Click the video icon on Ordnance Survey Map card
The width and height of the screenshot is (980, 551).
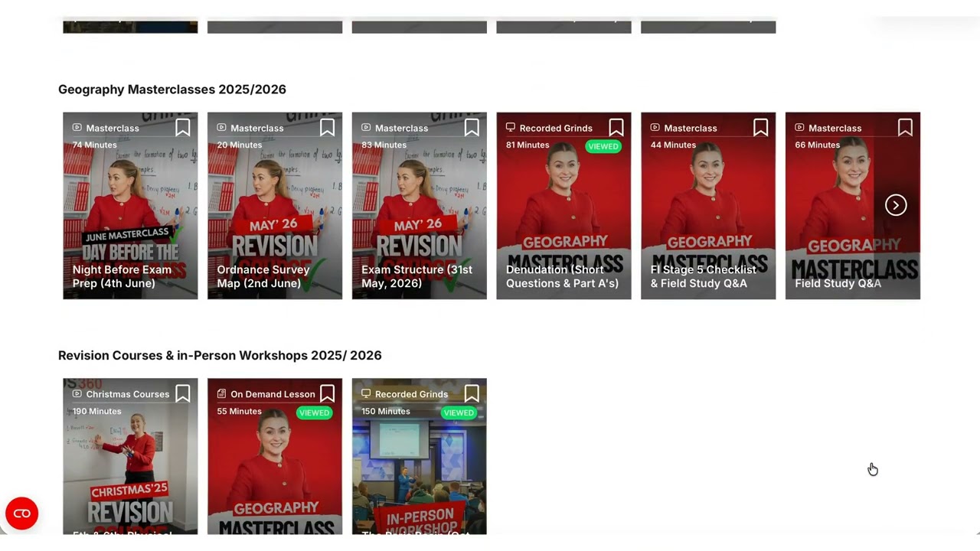click(x=221, y=128)
